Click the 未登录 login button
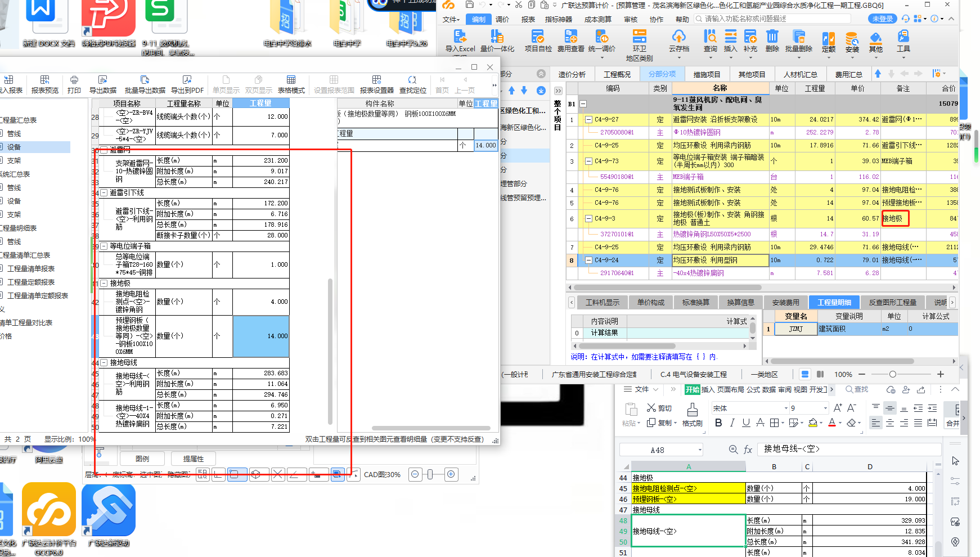Image resolution: width=980 pixels, height=557 pixels. pyautogui.click(x=883, y=19)
